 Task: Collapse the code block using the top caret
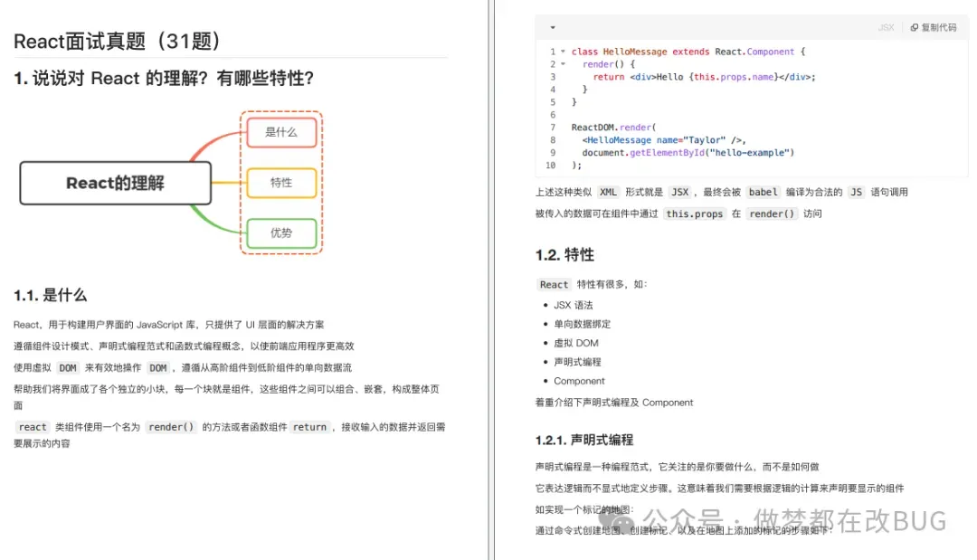point(553,27)
